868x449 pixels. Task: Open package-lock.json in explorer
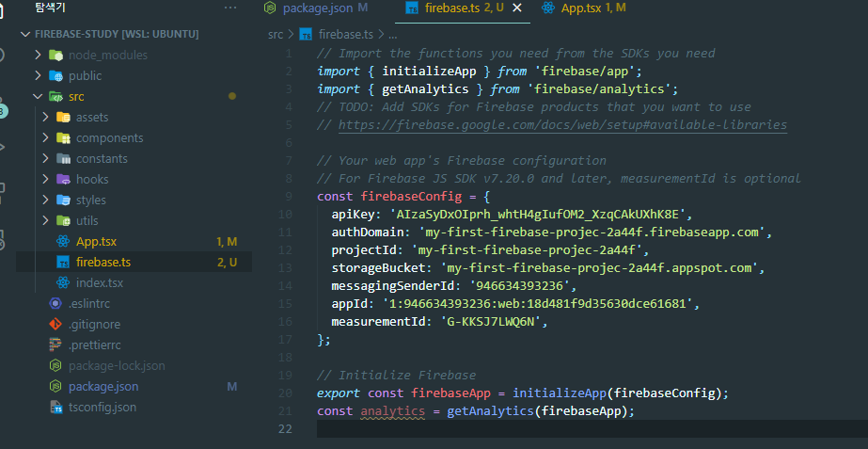click(x=117, y=366)
